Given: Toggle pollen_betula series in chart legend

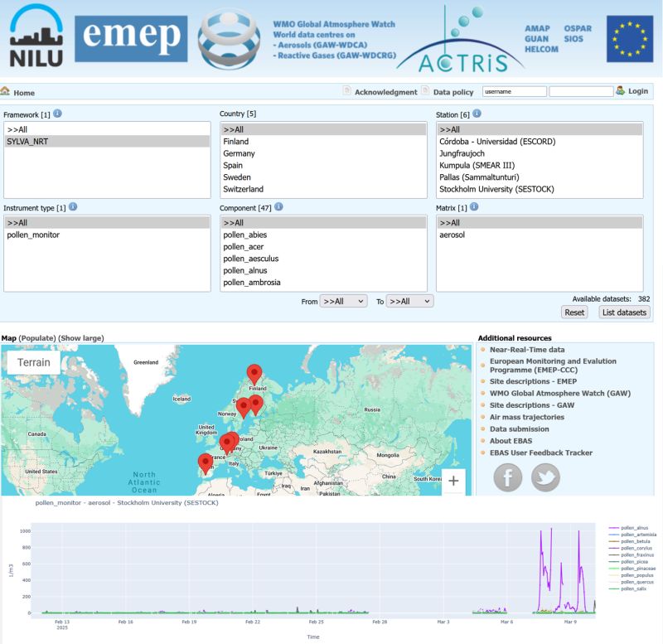Looking at the screenshot, I should pyautogui.click(x=630, y=541).
